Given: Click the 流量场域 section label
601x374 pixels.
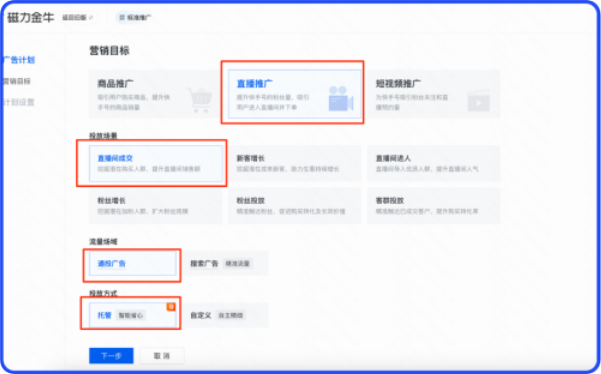Looking at the screenshot, I should [103, 242].
